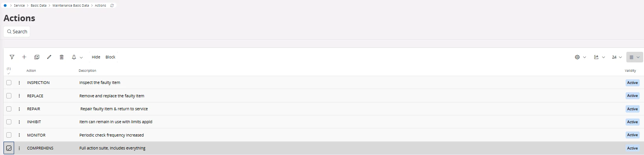This screenshot has height=155, width=644.
Task: Click the Search field
Action: (x=17, y=32)
